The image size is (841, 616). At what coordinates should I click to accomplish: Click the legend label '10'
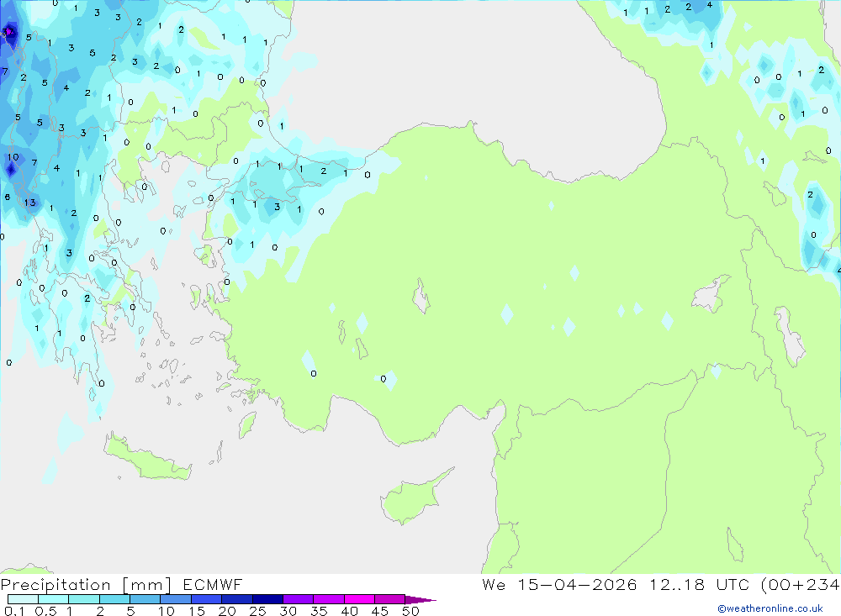tap(167, 611)
